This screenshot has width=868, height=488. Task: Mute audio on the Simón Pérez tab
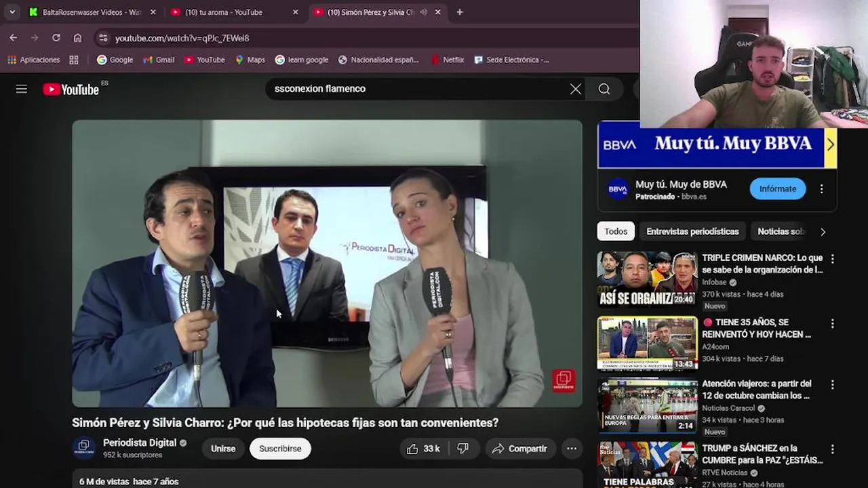point(424,12)
